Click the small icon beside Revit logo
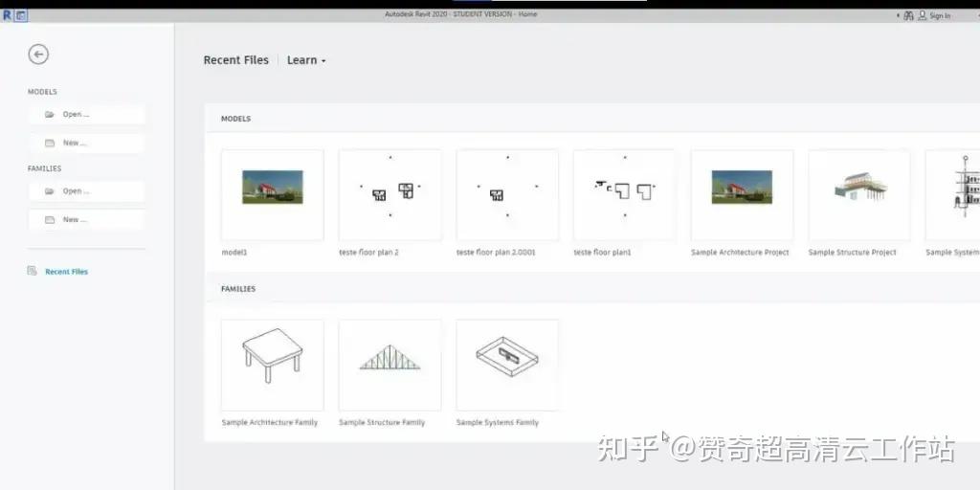Image resolution: width=980 pixels, height=490 pixels. (x=21, y=15)
